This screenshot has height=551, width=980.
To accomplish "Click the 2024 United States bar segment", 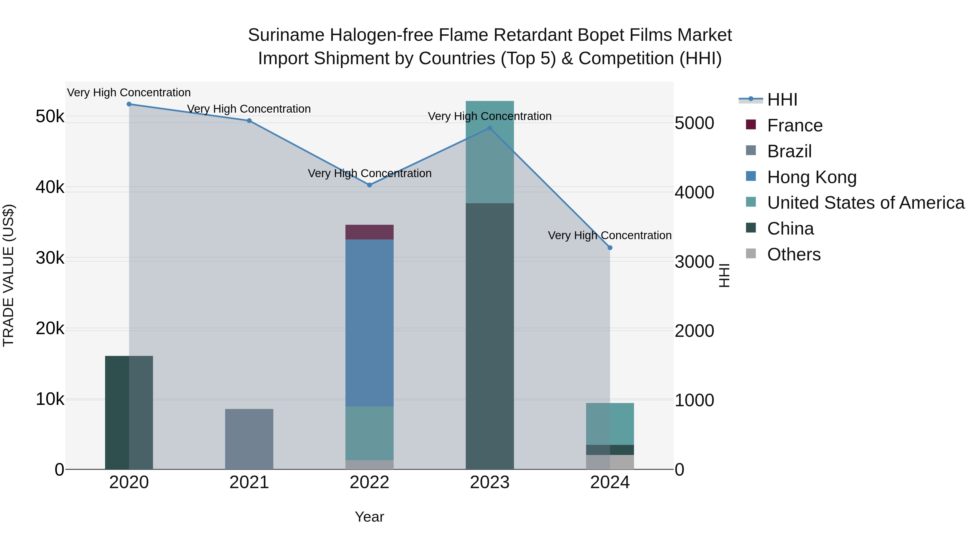I will [x=610, y=424].
